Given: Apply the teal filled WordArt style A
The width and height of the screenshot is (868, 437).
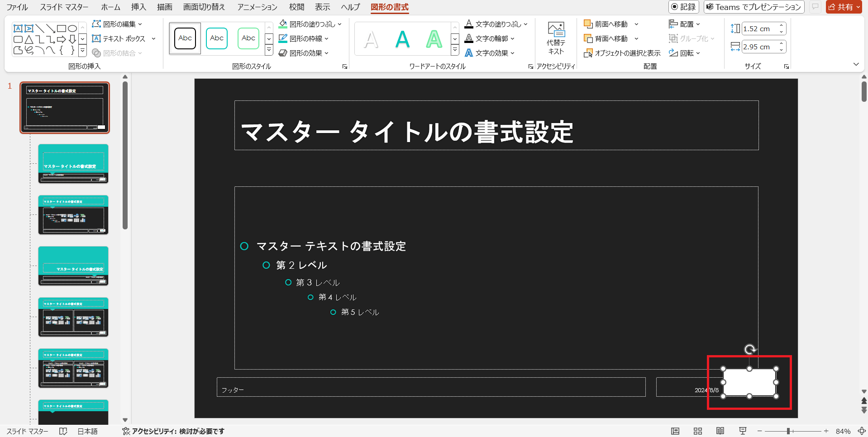Looking at the screenshot, I should pyautogui.click(x=402, y=39).
